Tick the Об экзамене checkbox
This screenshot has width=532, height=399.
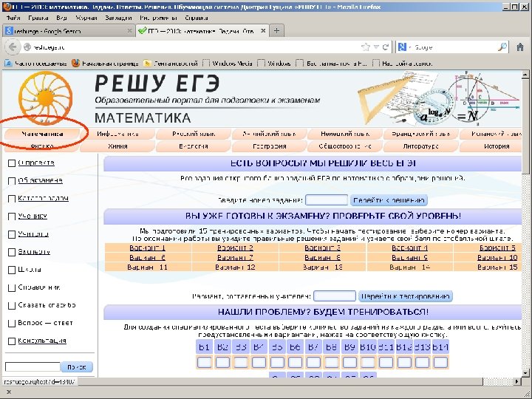tap(12, 181)
